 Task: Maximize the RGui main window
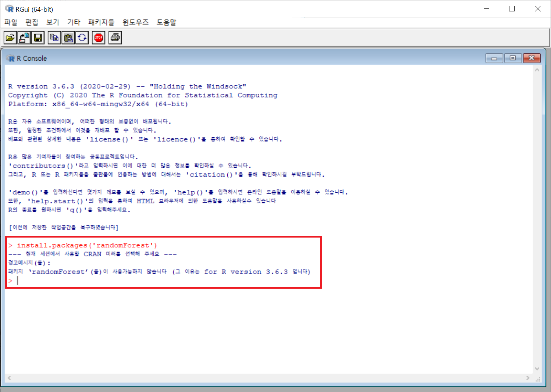(x=512, y=9)
